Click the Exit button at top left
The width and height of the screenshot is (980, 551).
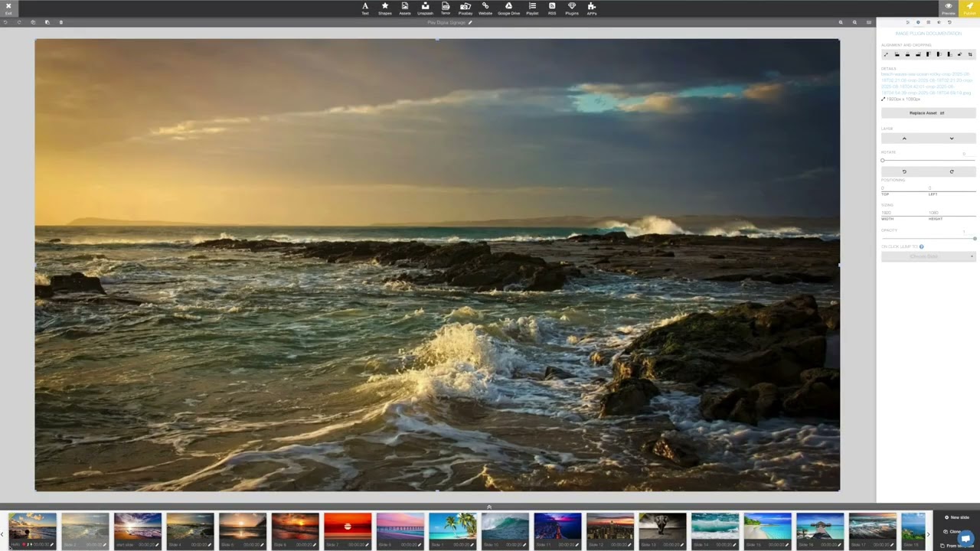8,8
